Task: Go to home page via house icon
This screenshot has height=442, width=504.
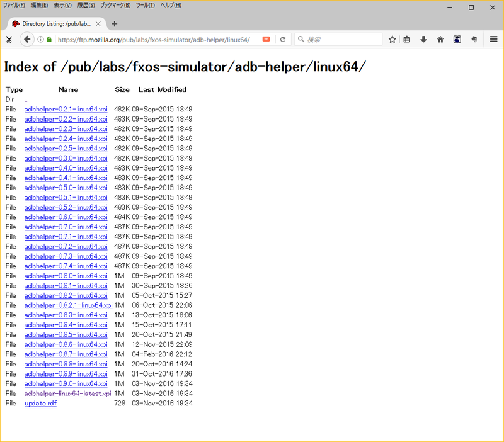Action: click(440, 40)
